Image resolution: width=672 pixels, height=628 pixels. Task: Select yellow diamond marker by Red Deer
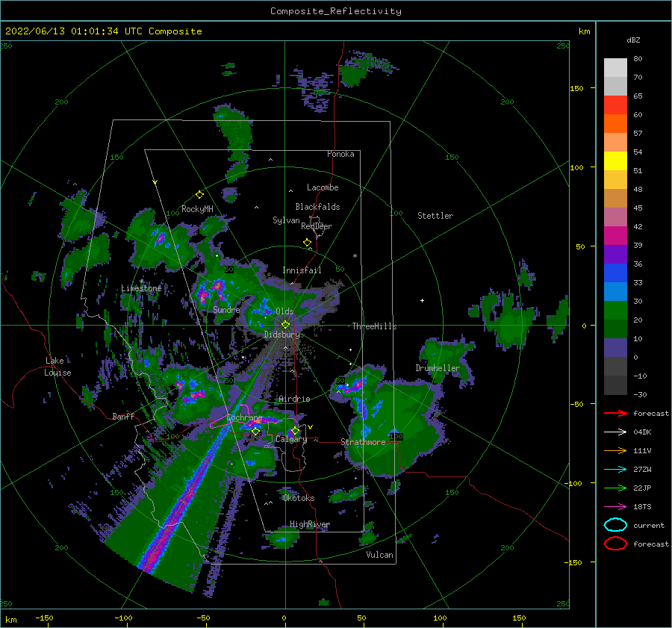[x=307, y=243]
